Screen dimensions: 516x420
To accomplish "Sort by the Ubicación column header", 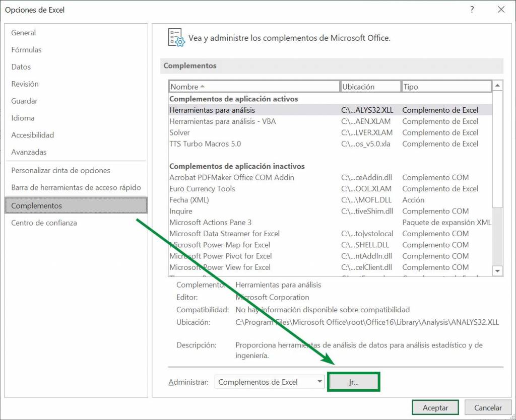I will 371,87.
